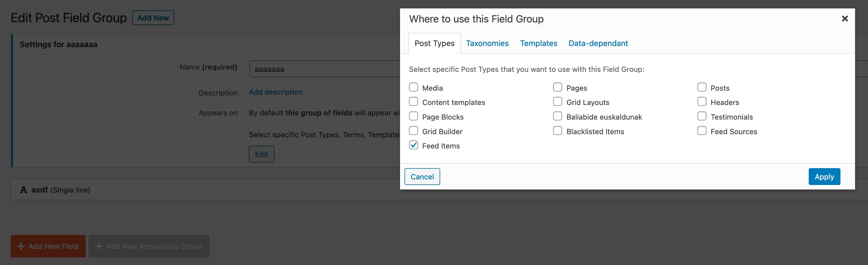
Task: Check the Media post type checkbox
Action: tap(413, 87)
